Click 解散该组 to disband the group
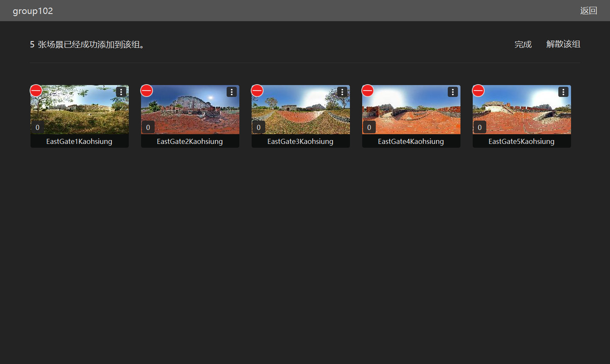 point(563,44)
